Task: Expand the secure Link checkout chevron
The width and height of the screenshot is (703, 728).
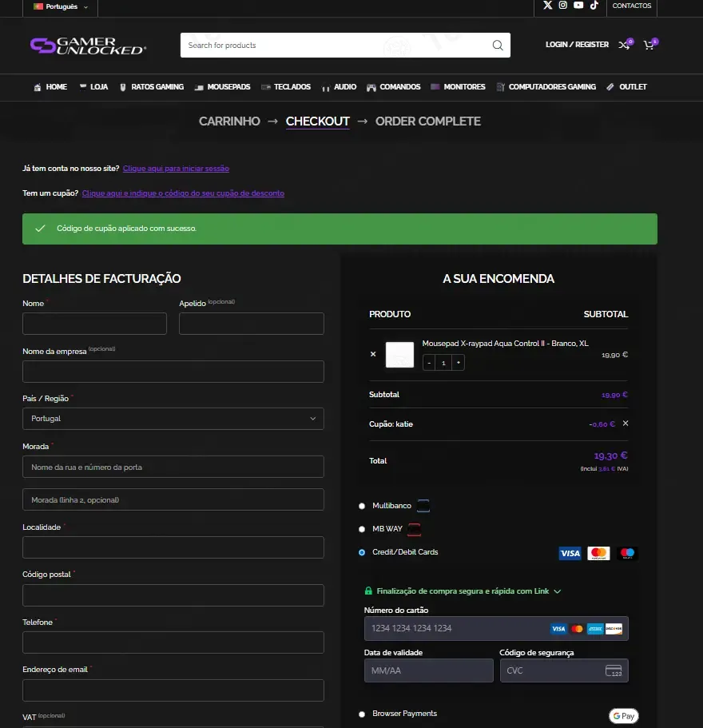Action: (558, 591)
